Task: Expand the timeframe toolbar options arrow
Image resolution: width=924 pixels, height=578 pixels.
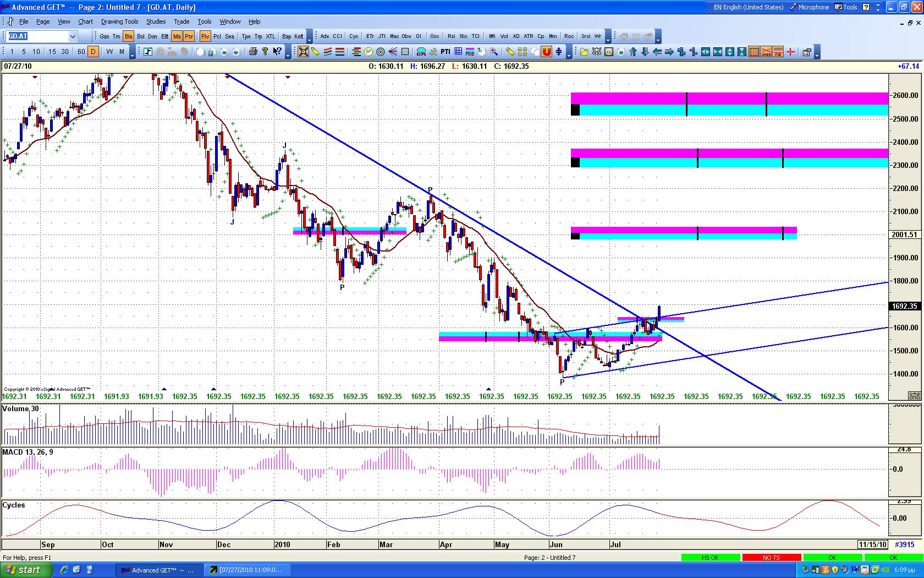Action: [x=132, y=52]
